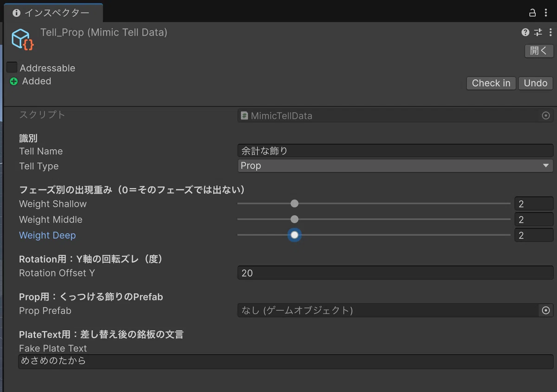This screenshot has width=557, height=392.
Task: Open the Inspector tab options menu
Action: tap(546, 13)
